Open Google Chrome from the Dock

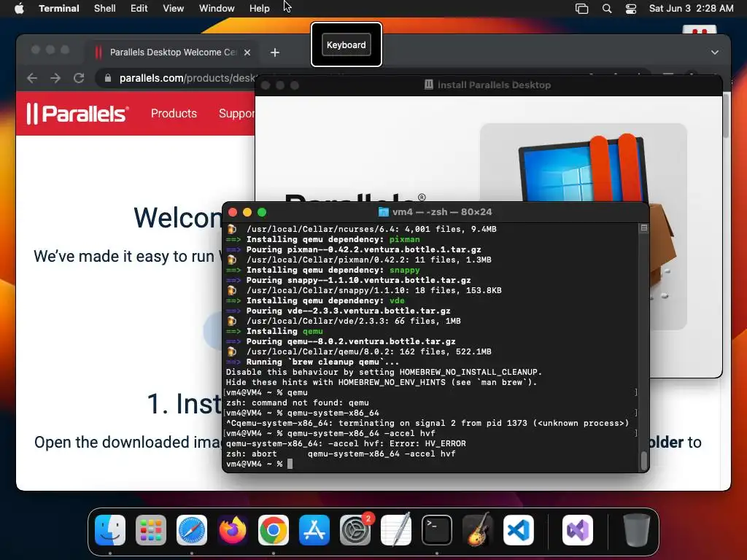(274, 530)
